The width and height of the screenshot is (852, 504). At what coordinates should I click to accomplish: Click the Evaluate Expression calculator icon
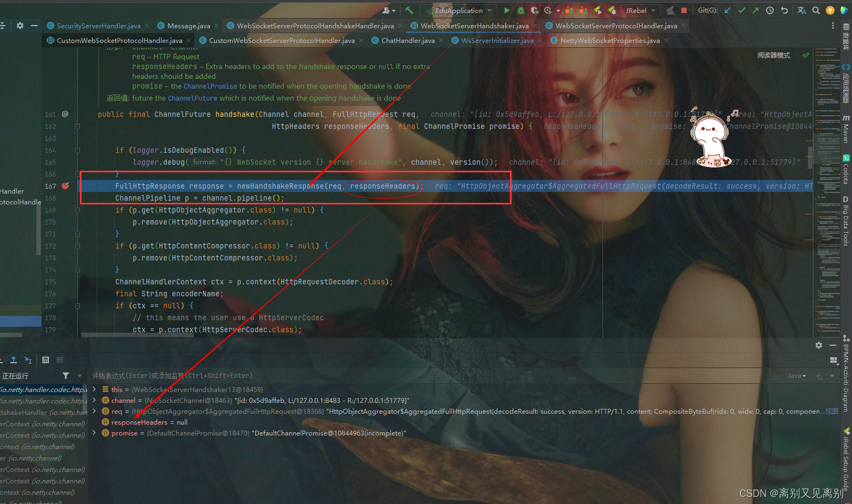point(46,360)
